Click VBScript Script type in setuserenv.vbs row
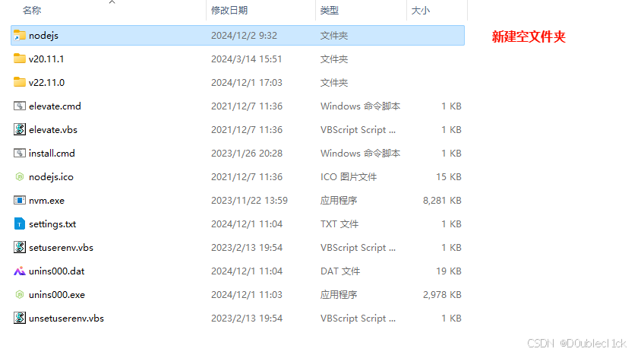644x355 pixels. (358, 248)
